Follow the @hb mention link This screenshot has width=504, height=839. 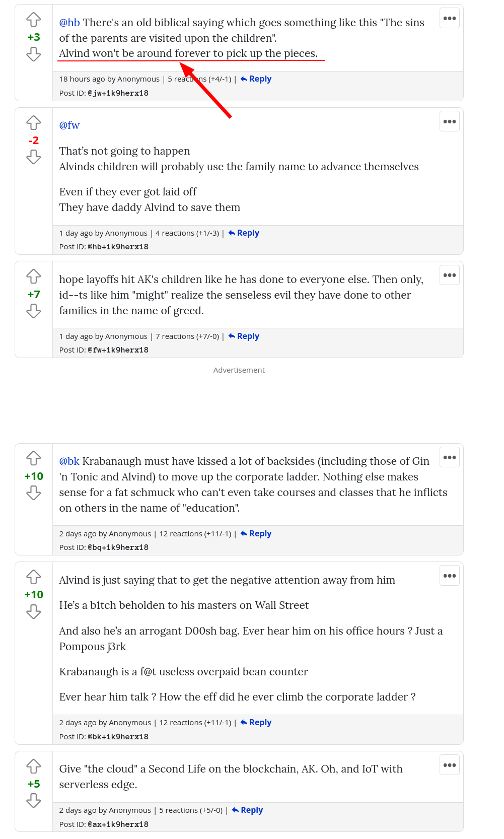point(69,23)
